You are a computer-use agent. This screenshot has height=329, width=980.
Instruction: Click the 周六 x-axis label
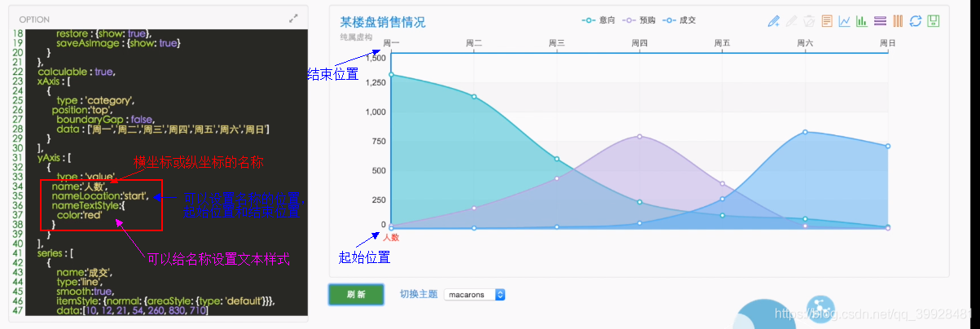pos(805,42)
